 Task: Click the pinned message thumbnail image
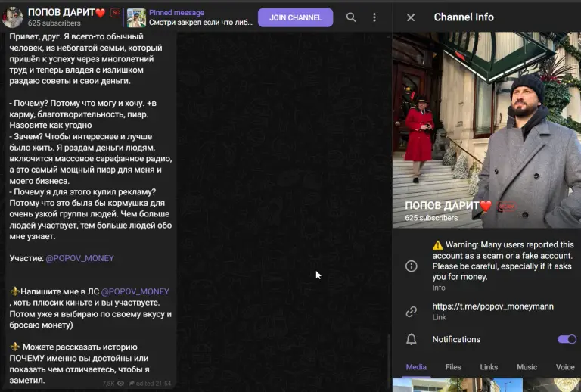click(136, 17)
